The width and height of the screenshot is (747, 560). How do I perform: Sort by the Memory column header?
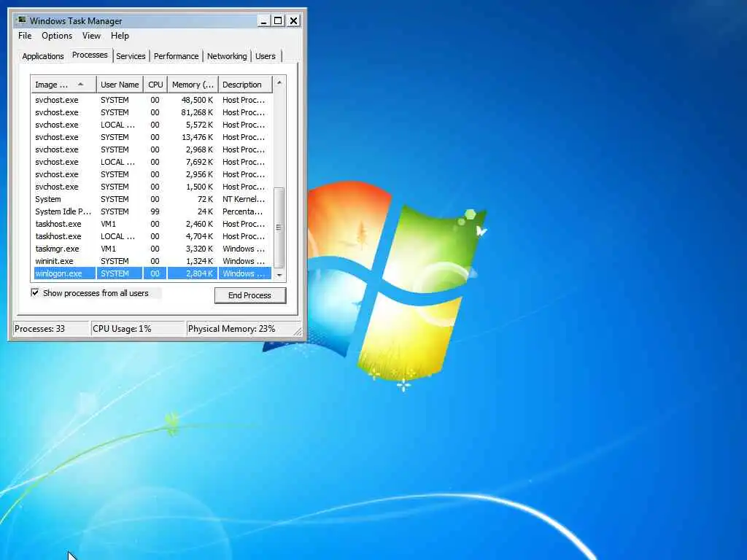coord(193,85)
